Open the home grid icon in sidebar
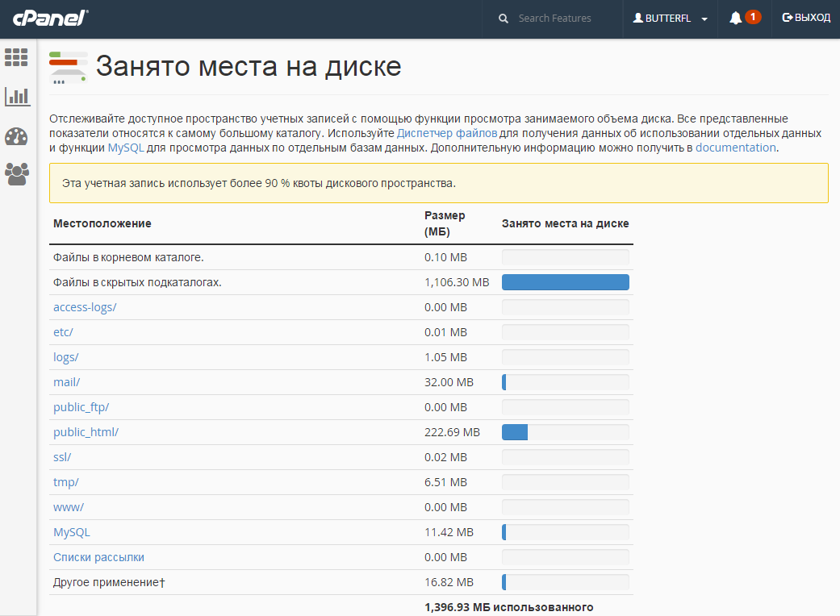840x616 pixels. [17, 57]
